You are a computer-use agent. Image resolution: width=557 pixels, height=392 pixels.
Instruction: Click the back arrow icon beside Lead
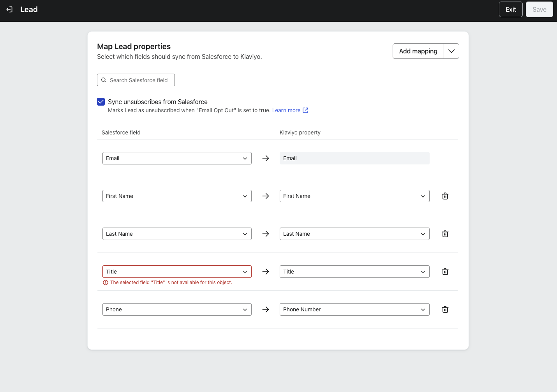tap(10, 9)
